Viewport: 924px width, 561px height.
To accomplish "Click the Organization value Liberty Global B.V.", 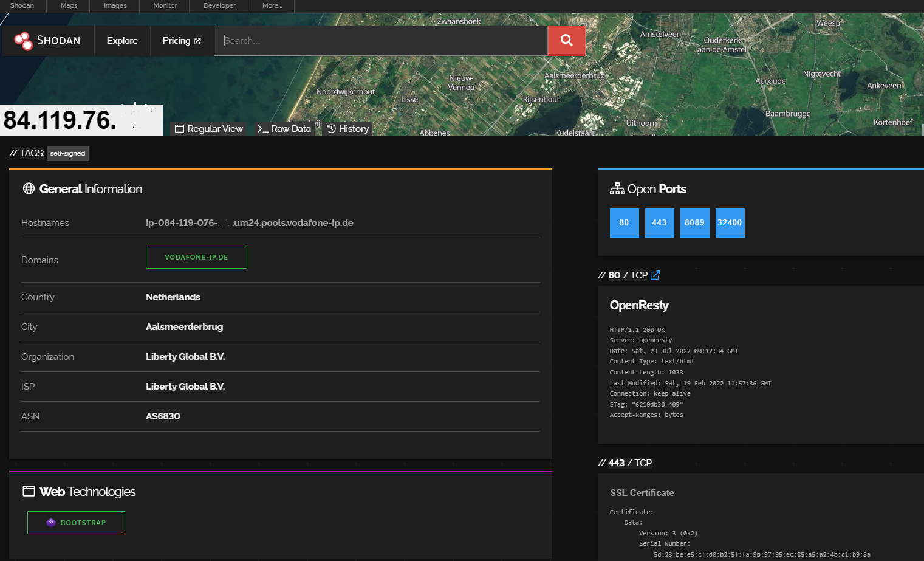I will click(185, 357).
